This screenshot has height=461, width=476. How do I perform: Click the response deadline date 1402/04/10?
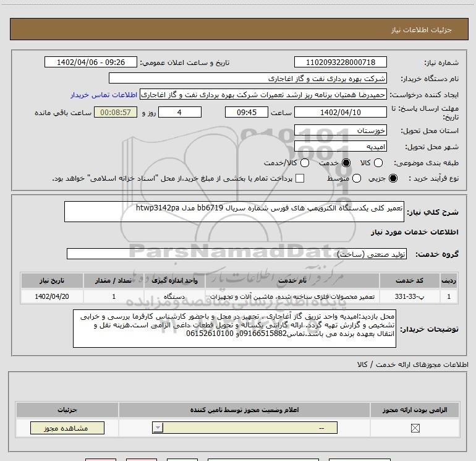point(340,113)
